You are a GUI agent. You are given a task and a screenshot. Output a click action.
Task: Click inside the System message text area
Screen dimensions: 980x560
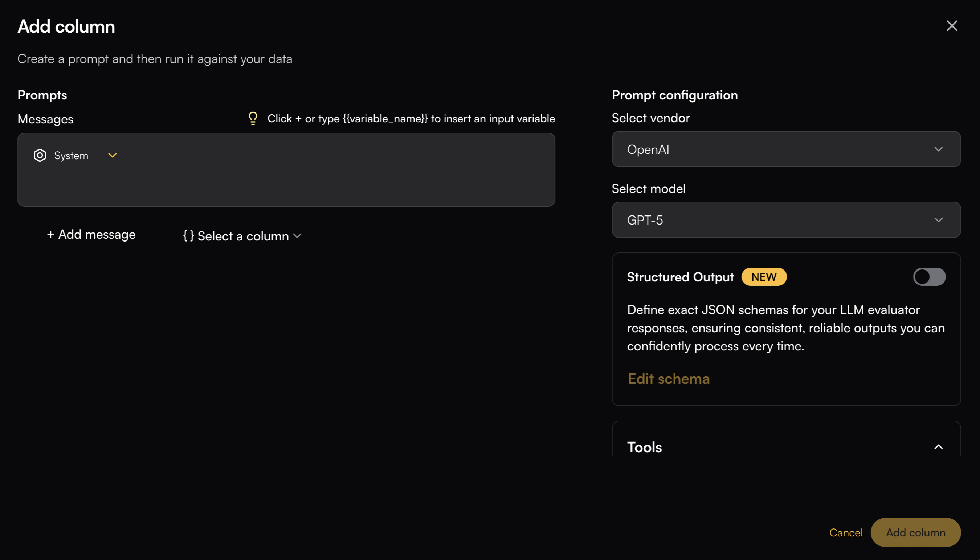(286, 185)
